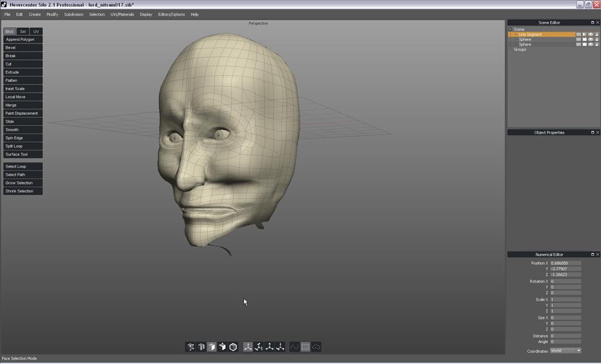Image resolution: width=601 pixels, height=364 pixels.
Task: Open the Coordinates World dropdown
Action: [x=565, y=351]
